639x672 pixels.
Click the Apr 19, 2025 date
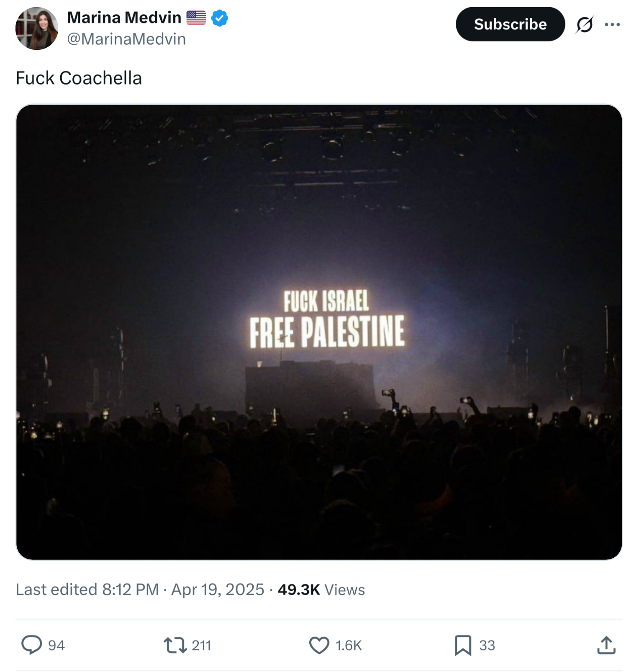pyautogui.click(x=218, y=590)
